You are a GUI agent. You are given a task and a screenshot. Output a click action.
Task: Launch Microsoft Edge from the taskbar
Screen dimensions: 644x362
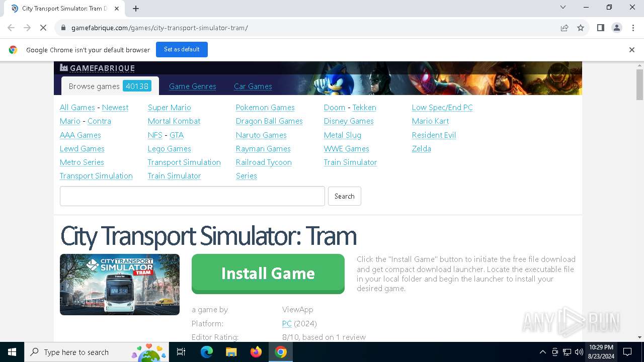(x=207, y=352)
